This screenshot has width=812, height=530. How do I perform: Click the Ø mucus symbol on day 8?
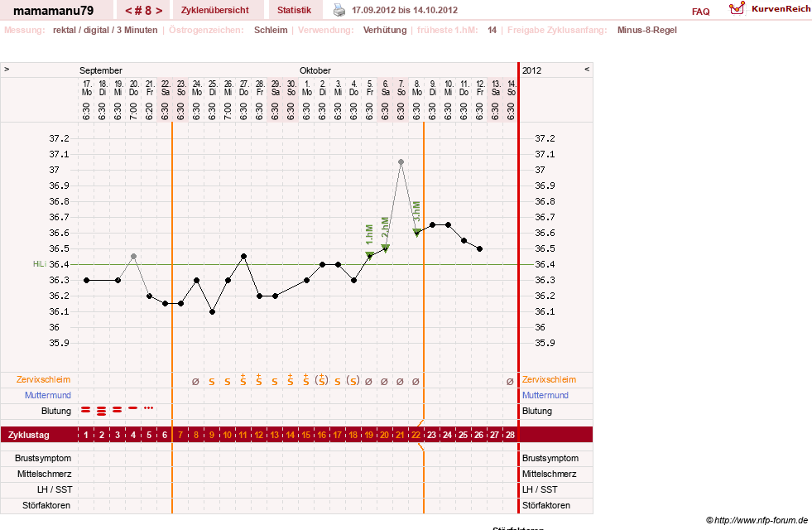195,382
